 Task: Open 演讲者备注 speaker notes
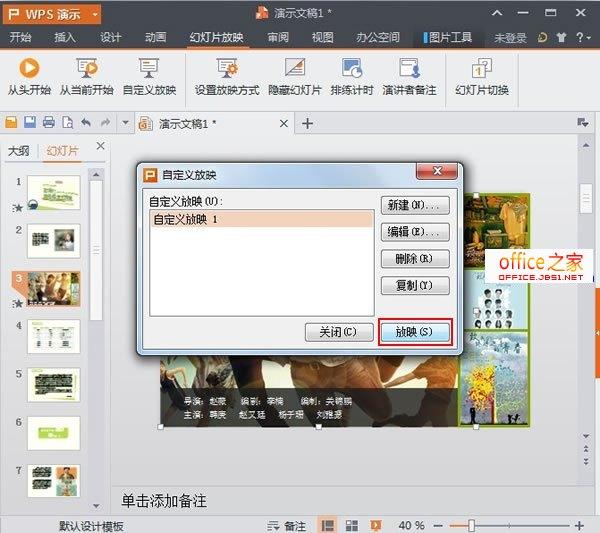point(409,69)
